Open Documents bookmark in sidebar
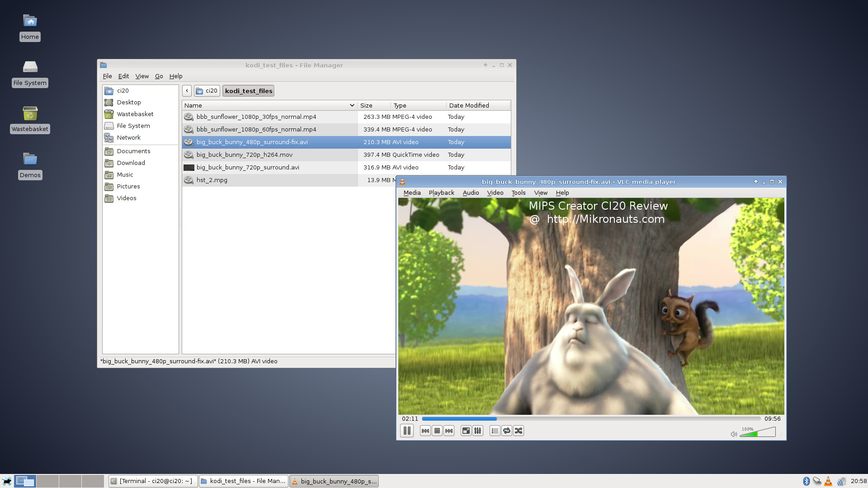 [140, 151]
